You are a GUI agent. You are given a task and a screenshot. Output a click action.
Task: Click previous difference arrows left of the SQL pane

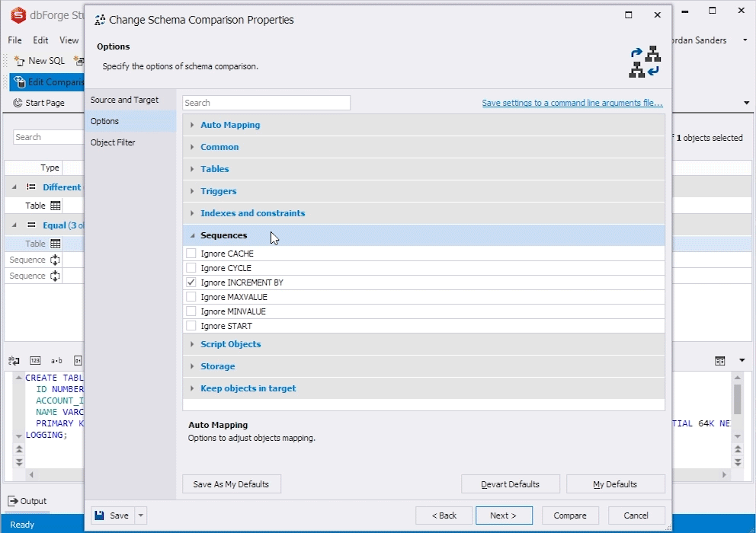tap(19, 449)
